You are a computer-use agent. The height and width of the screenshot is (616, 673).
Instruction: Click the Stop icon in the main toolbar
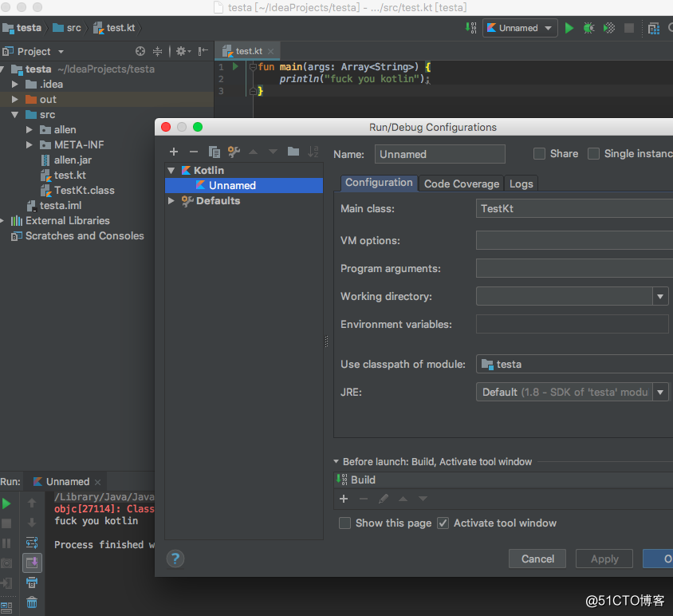tap(629, 28)
